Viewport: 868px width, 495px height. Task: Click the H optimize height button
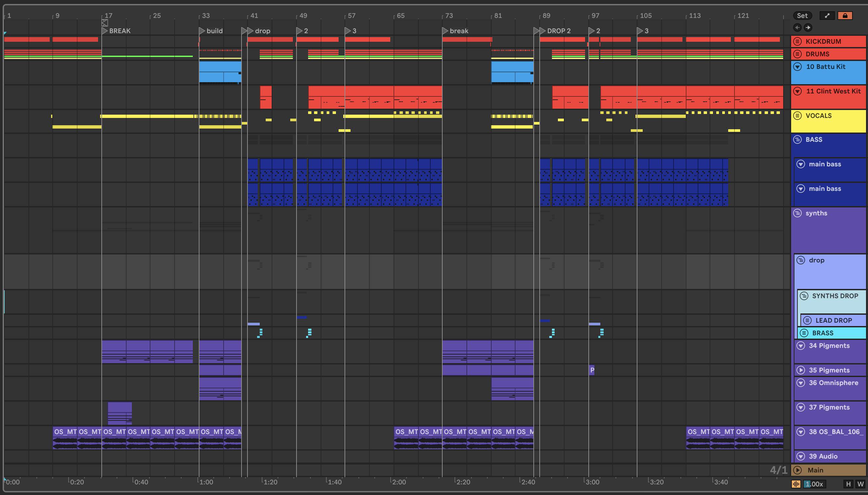pos(848,484)
